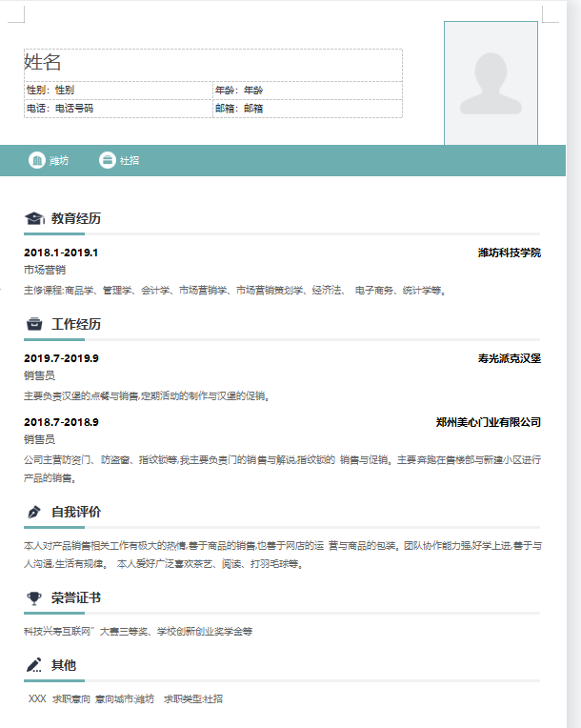581x728 pixels.
Task: Select the profile photo placeholder
Action: [491, 83]
